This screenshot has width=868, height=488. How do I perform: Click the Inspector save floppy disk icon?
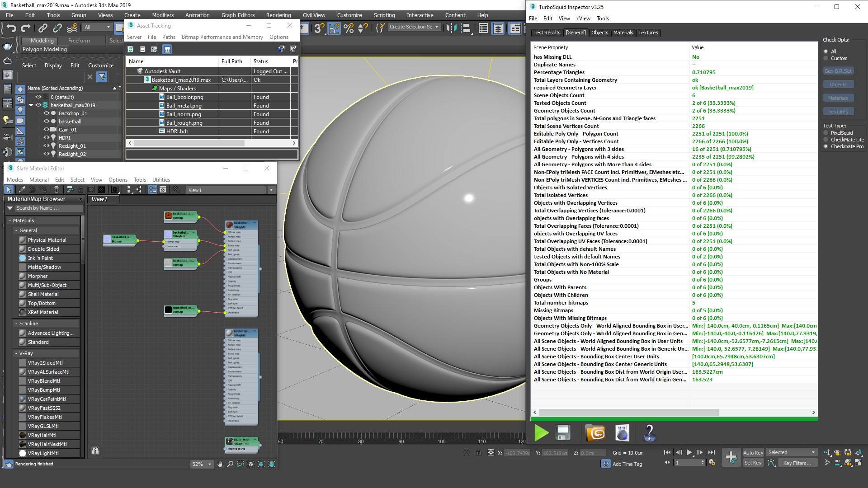[563, 432]
